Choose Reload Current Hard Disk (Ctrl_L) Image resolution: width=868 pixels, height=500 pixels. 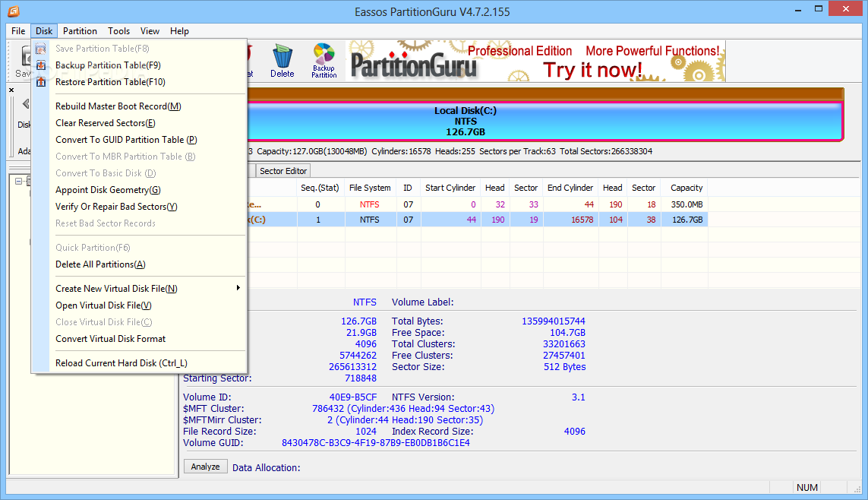[x=122, y=362]
